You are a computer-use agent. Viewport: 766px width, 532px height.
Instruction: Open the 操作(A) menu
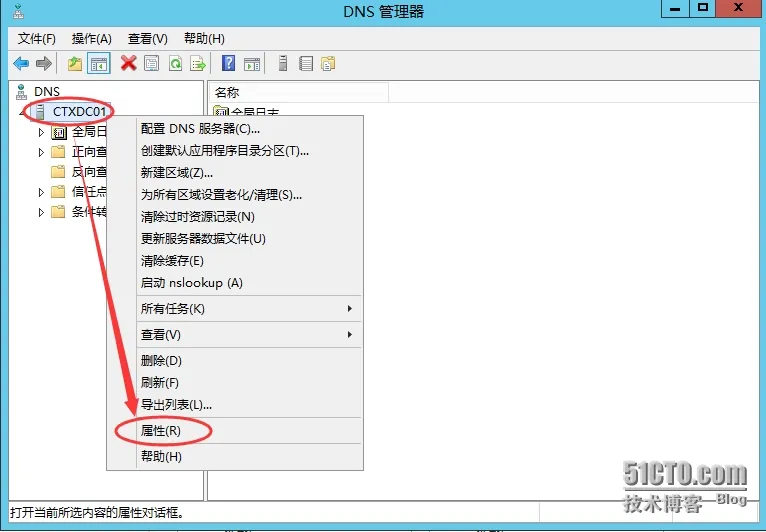pyautogui.click(x=91, y=39)
